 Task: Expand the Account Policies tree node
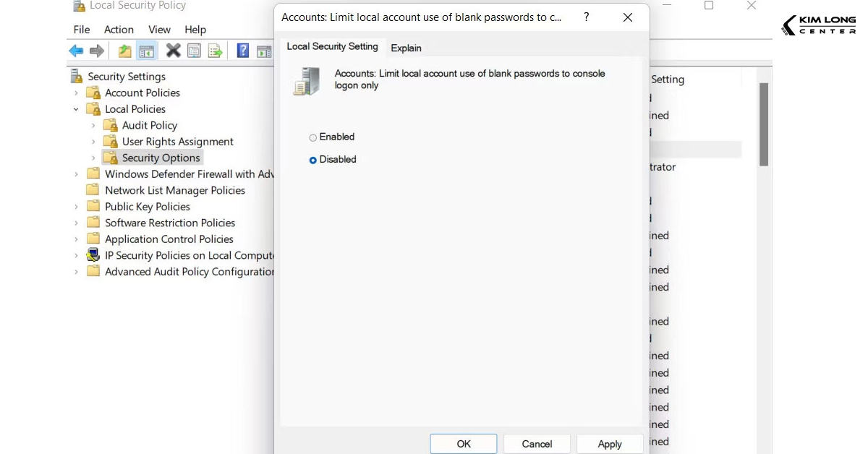[x=77, y=93]
